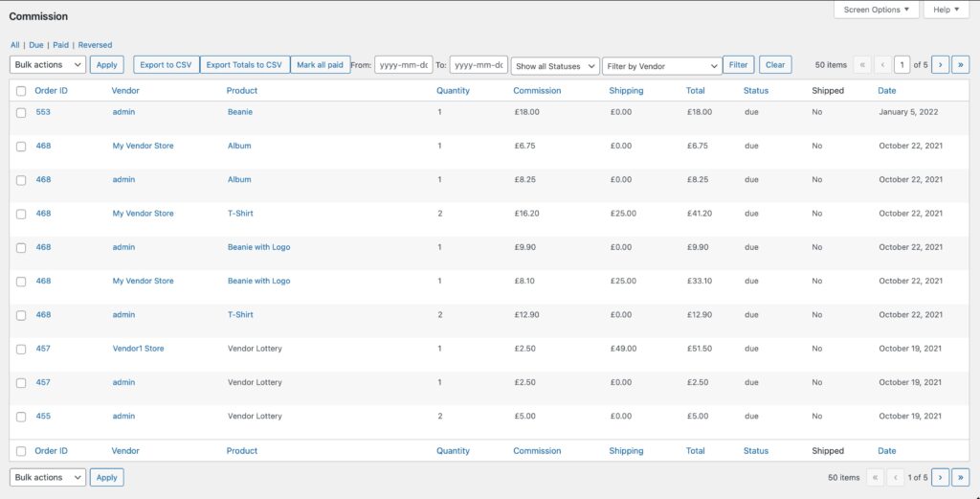Check the Vendor1 Store Vendor Lottery row
This screenshot has height=499, width=980.
[21, 349]
